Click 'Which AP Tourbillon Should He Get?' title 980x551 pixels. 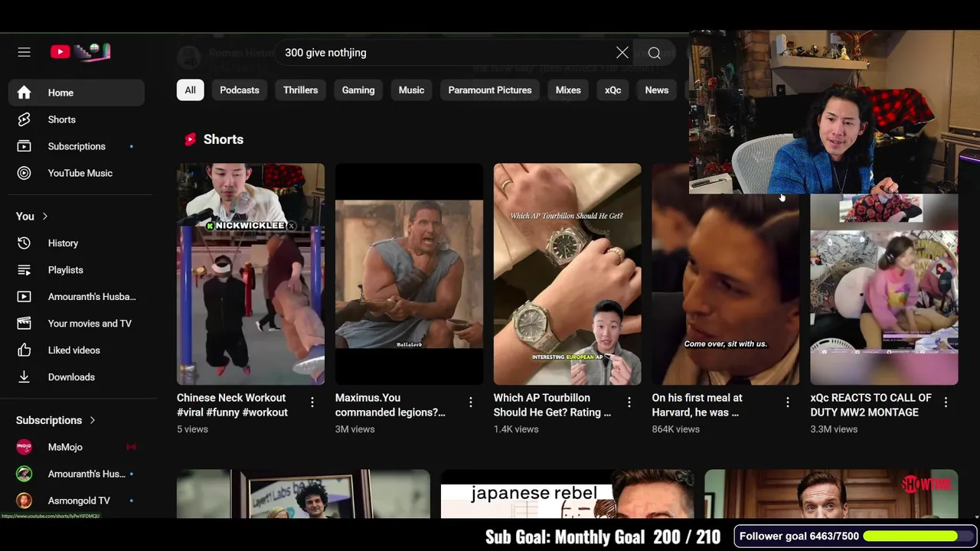pos(552,405)
